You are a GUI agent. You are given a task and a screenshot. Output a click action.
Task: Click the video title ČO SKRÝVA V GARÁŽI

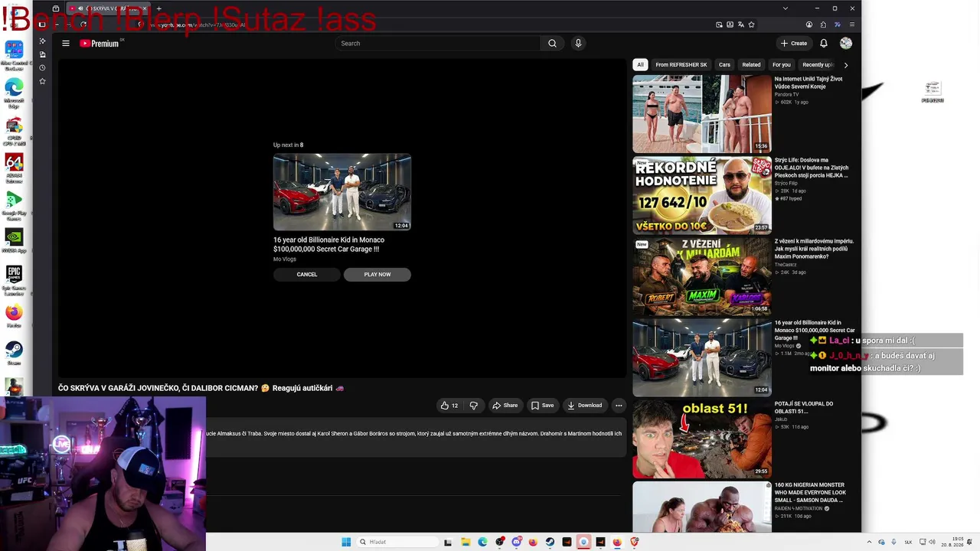(x=201, y=389)
